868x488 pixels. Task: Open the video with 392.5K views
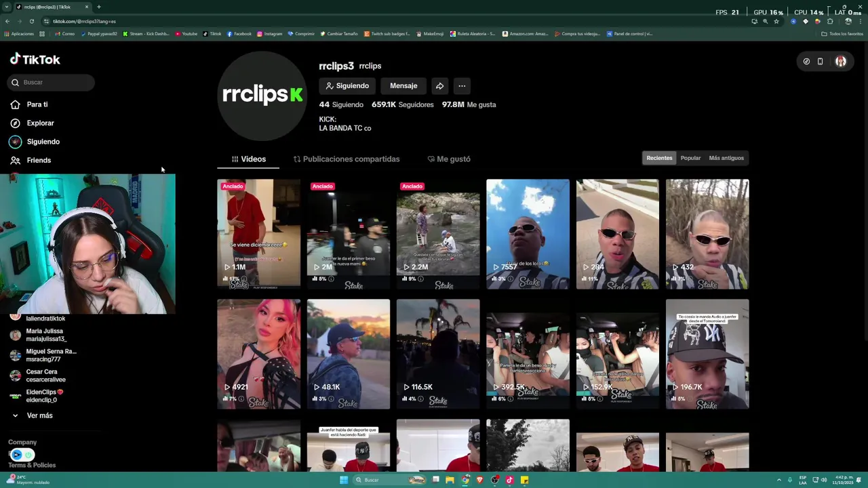click(x=528, y=354)
